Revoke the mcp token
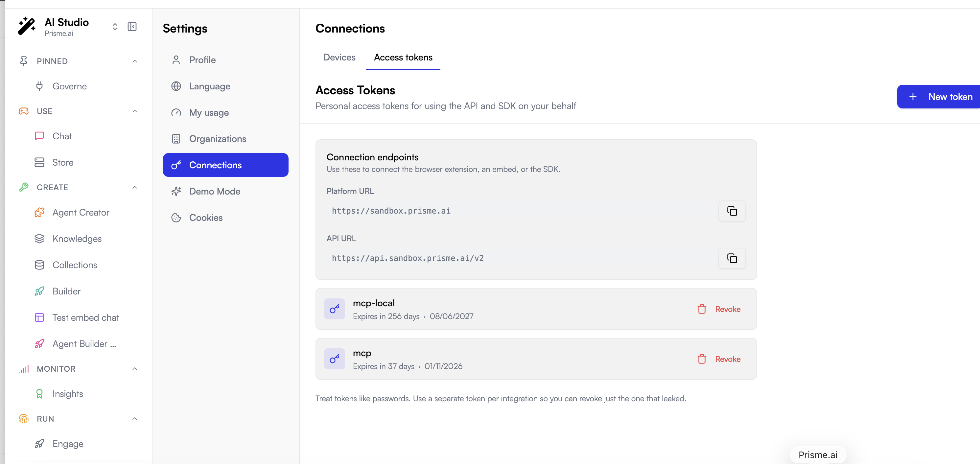Viewport: 980px width, 464px height. point(719,359)
